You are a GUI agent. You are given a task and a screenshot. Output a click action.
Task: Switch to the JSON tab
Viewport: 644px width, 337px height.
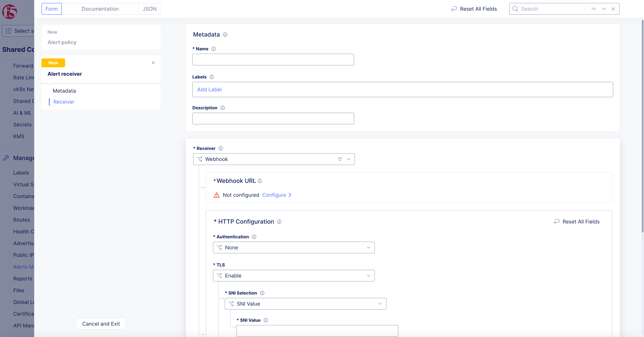pos(150,9)
